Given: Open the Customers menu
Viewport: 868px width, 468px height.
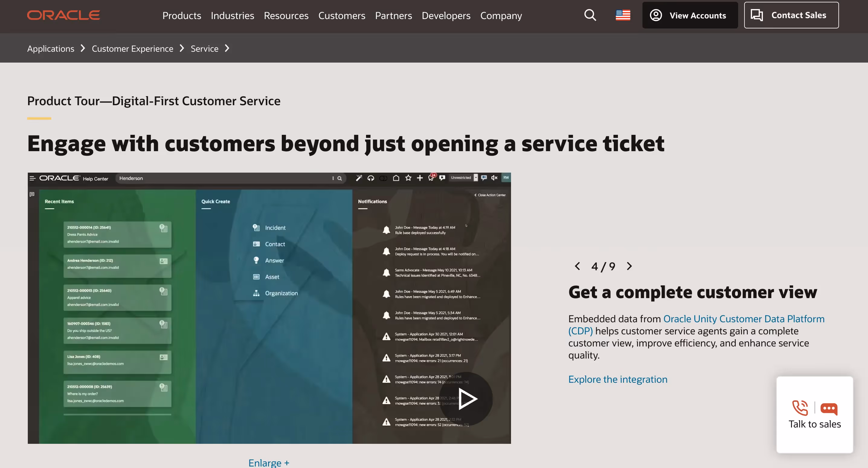Looking at the screenshot, I should [x=342, y=15].
